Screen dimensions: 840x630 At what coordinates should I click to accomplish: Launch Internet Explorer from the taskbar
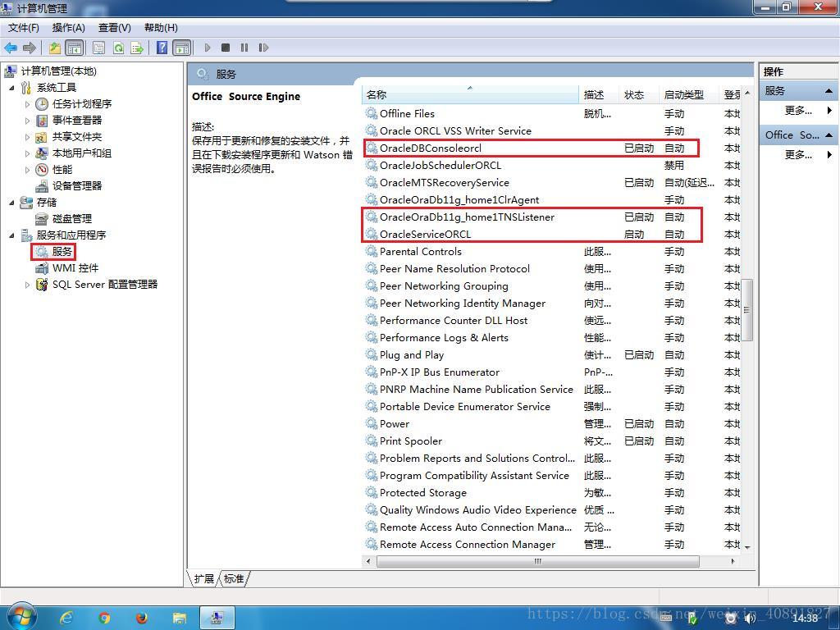[x=66, y=619]
